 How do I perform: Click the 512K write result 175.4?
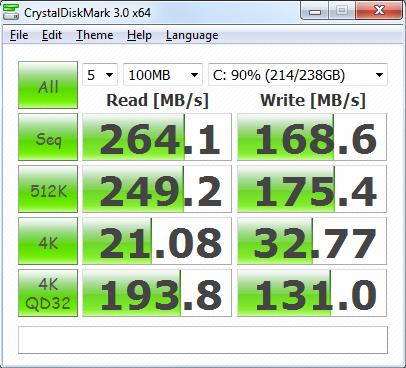point(312,189)
